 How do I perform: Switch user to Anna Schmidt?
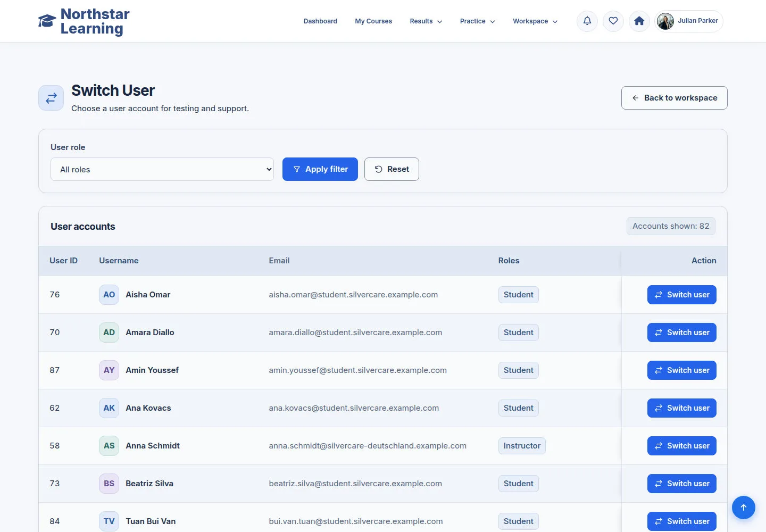click(682, 446)
